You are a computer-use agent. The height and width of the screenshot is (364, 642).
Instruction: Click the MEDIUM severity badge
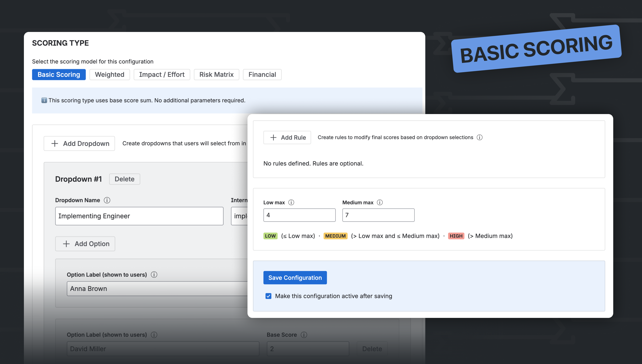[335, 236]
